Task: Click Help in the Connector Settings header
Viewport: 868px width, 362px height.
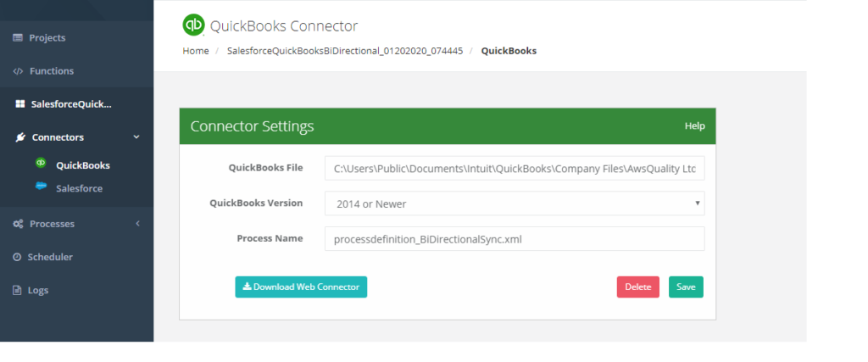Action: click(x=694, y=126)
